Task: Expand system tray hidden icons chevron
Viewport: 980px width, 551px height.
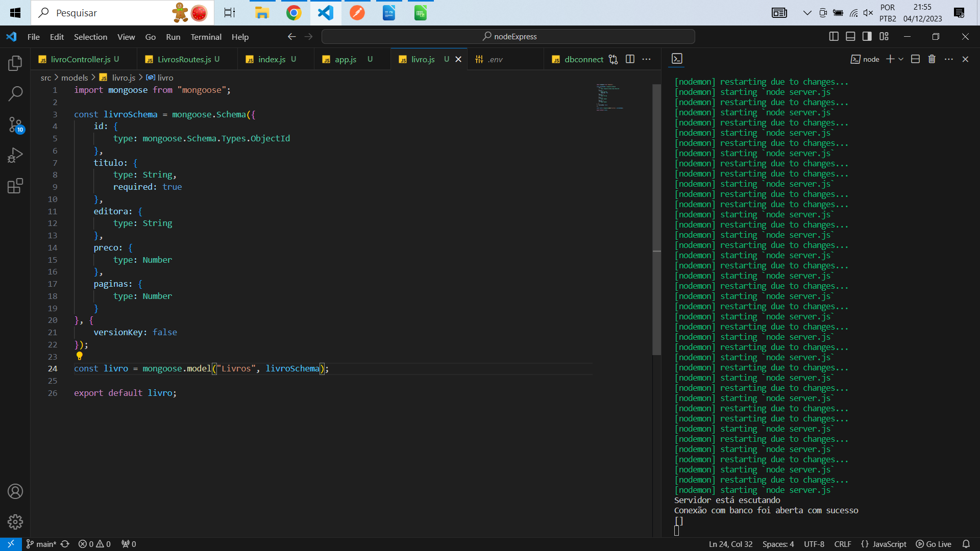Action: tap(807, 13)
